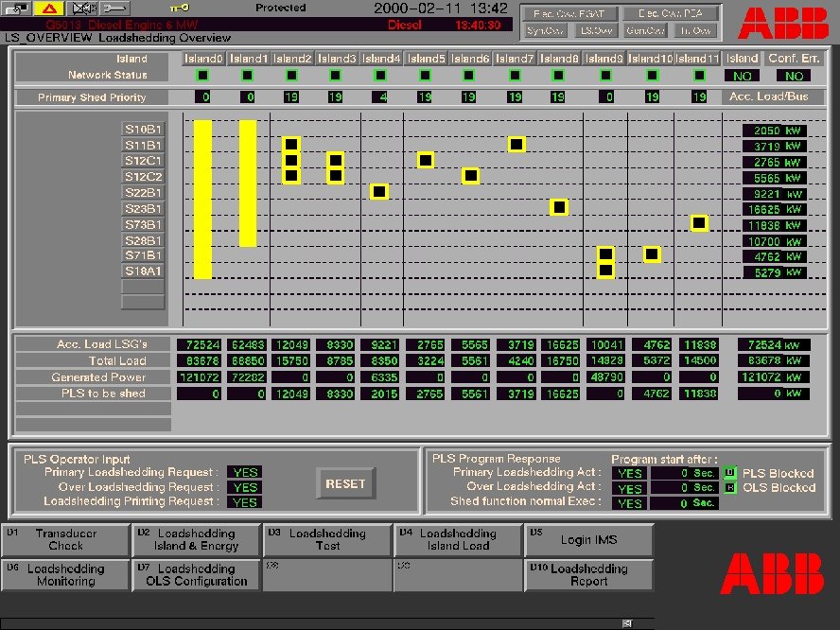Click the small icon on the bottom status bar
Screen dimensions: 840x630
tap(625, 623)
